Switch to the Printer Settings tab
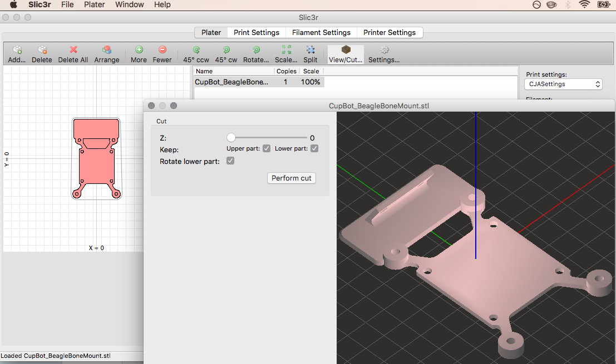 pyautogui.click(x=390, y=33)
